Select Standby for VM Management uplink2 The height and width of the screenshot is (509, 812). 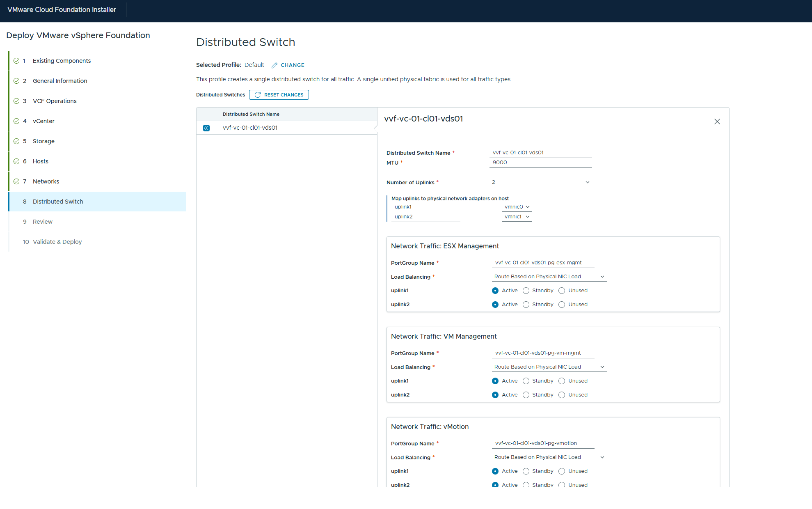click(x=526, y=395)
